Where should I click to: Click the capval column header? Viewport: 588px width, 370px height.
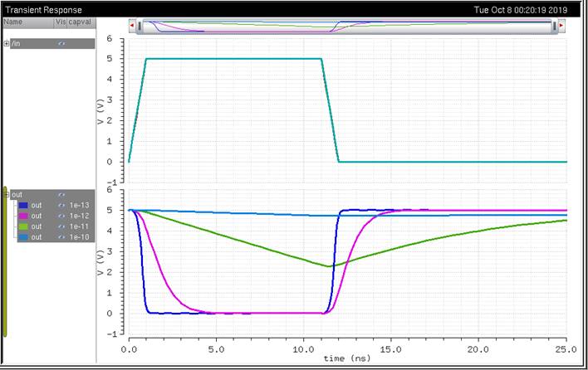[x=81, y=22]
